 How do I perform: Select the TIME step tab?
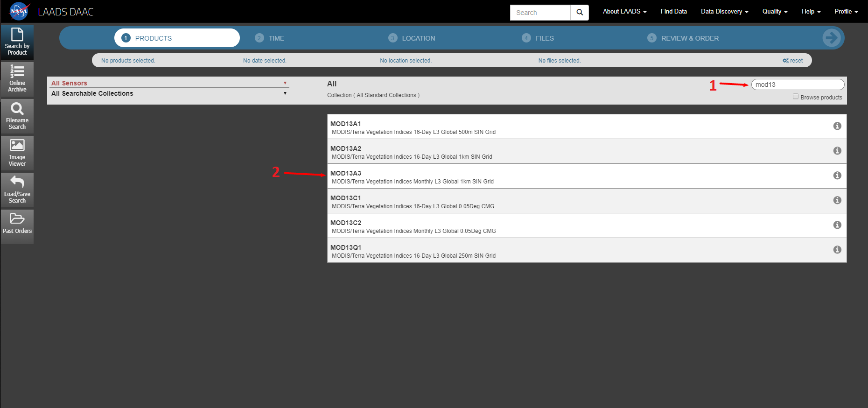click(x=270, y=38)
